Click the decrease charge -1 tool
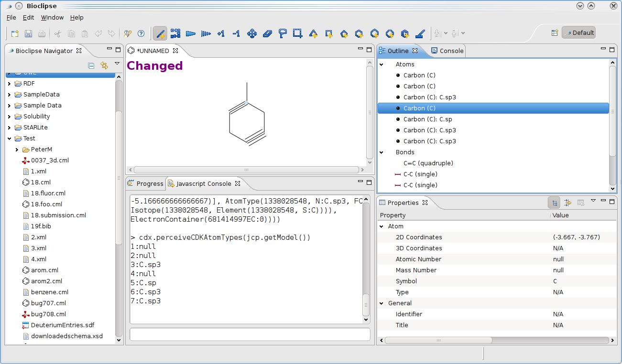The height and width of the screenshot is (364, 622). click(x=236, y=33)
